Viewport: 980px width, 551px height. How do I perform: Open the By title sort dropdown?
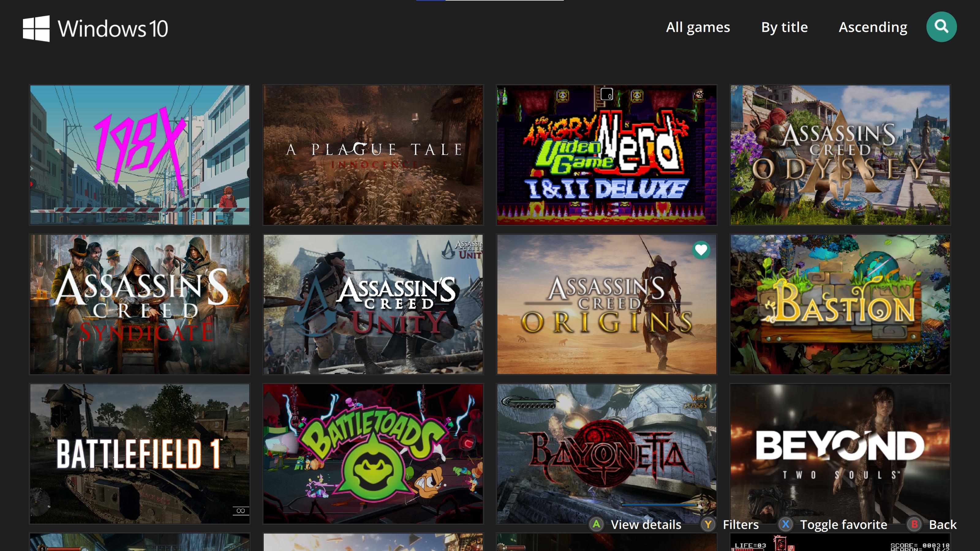coord(784,27)
